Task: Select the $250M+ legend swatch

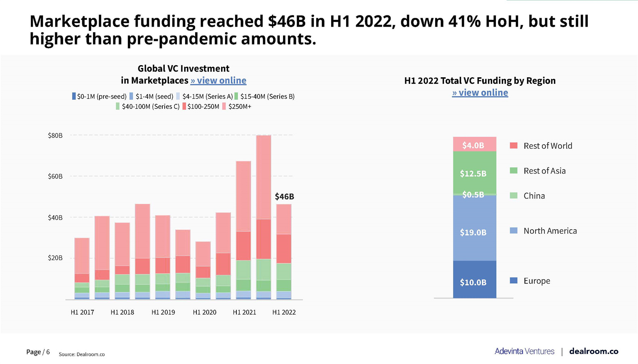Action: (224, 106)
